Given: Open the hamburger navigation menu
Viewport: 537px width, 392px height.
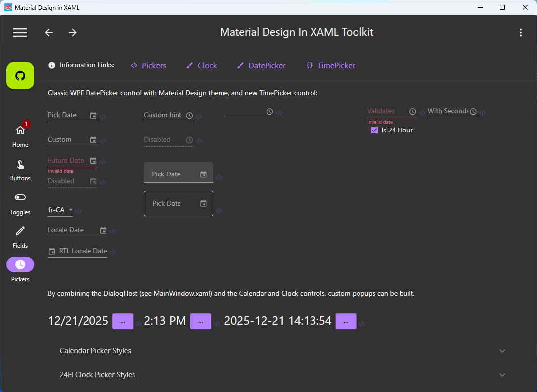Looking at the screenshot, I should 20,32.
